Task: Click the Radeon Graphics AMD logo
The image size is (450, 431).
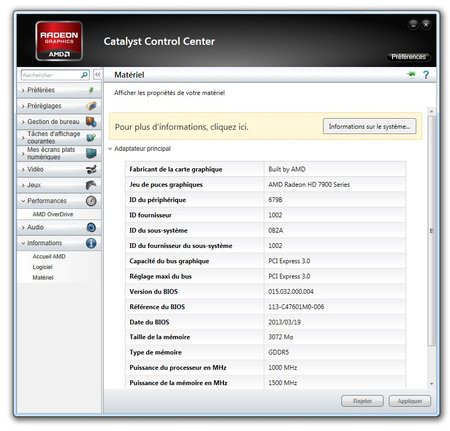Action: 59,41
